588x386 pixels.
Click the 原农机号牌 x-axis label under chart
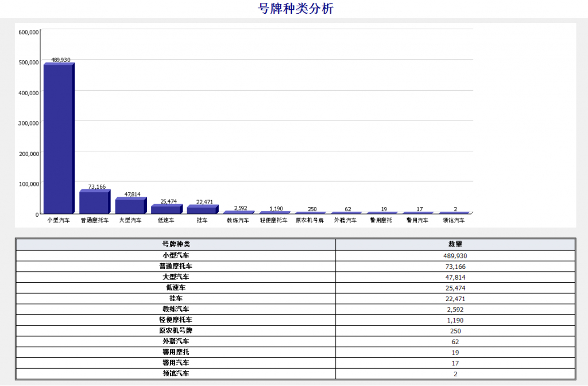point(310,220)
